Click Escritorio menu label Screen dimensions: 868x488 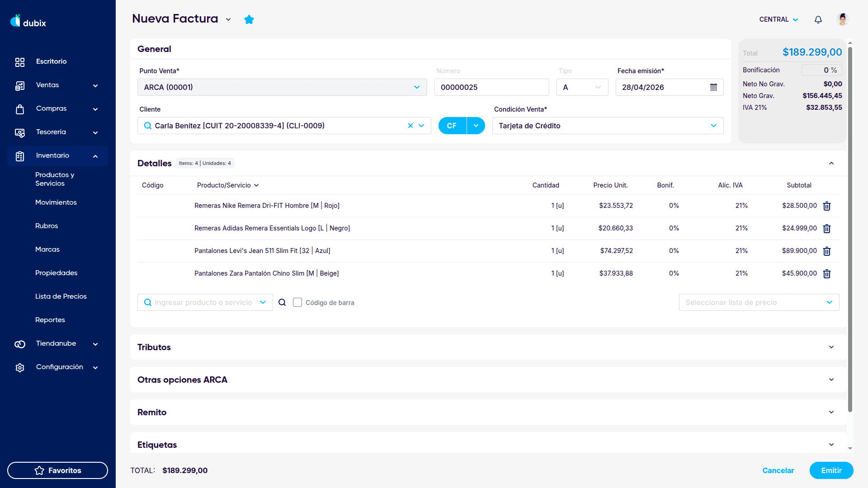[x=51, y=61]
